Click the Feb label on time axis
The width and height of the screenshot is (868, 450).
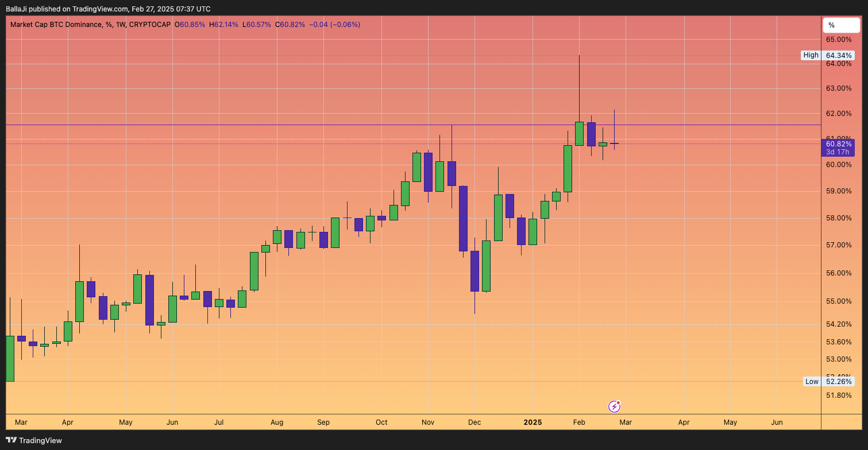pyautogui.click(x=579, y=422)
